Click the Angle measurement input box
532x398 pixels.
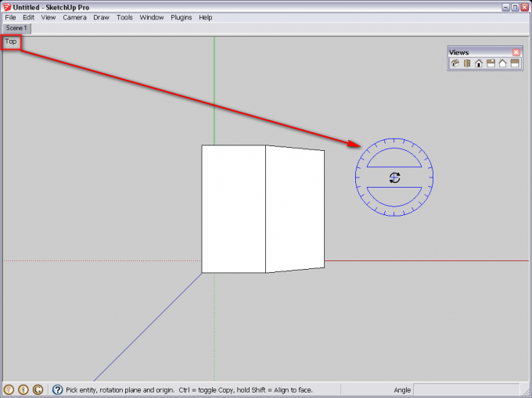pyautogui.click(x=469, y=389)
